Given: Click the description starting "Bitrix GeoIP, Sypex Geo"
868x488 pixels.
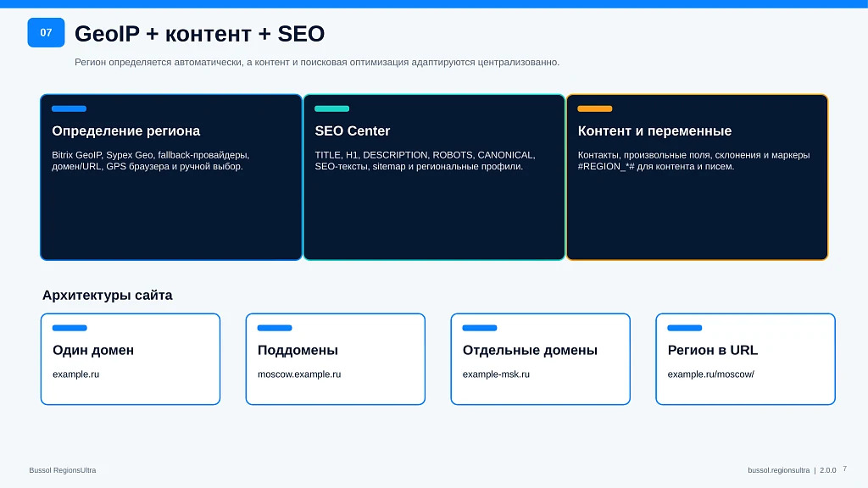Looking at the screenshot, I should 151,160.
